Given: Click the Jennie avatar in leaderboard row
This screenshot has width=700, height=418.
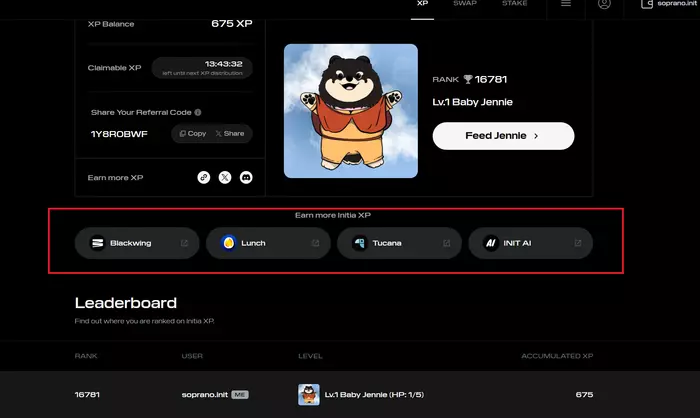Looking at the screenshot, I should pyautogui.click(x=309, y=395).
